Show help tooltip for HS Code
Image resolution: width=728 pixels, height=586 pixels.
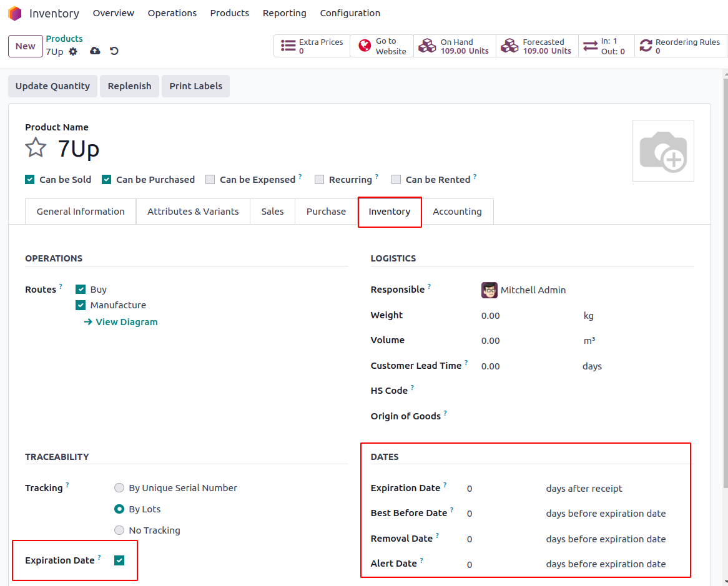click(x=412, y=388)
